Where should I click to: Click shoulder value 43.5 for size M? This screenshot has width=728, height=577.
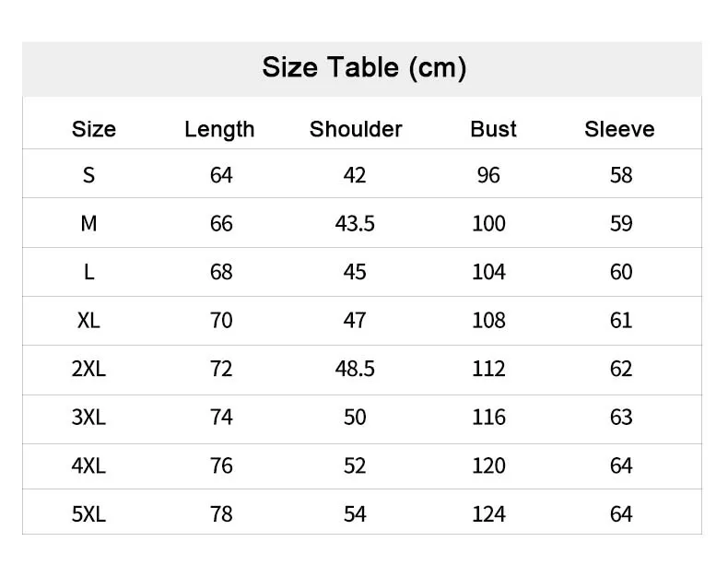pyautogui.click(x=355, y=223)
